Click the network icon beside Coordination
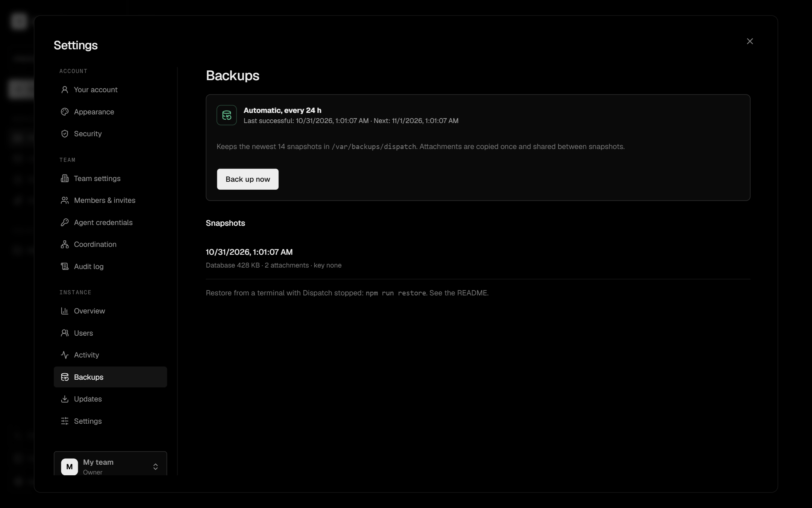 (x=65, y=244)
